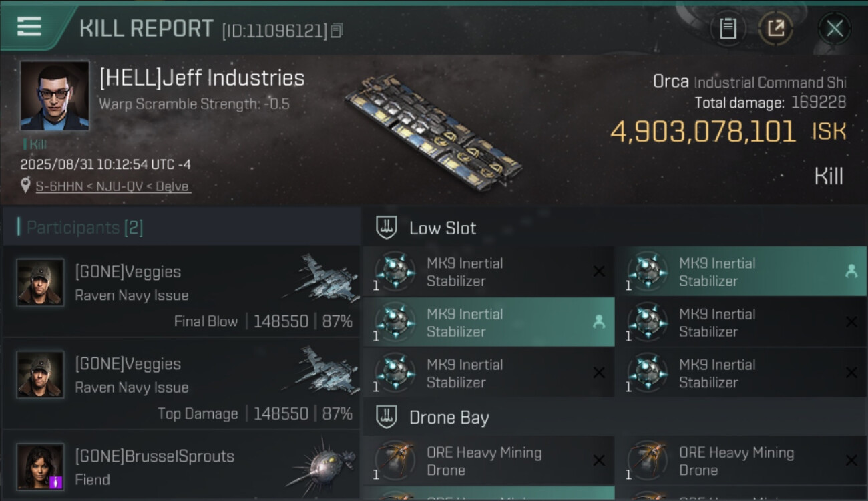Open the hamburger menu
This screenshot has width=868, height=501.
[x=29, y=27]
